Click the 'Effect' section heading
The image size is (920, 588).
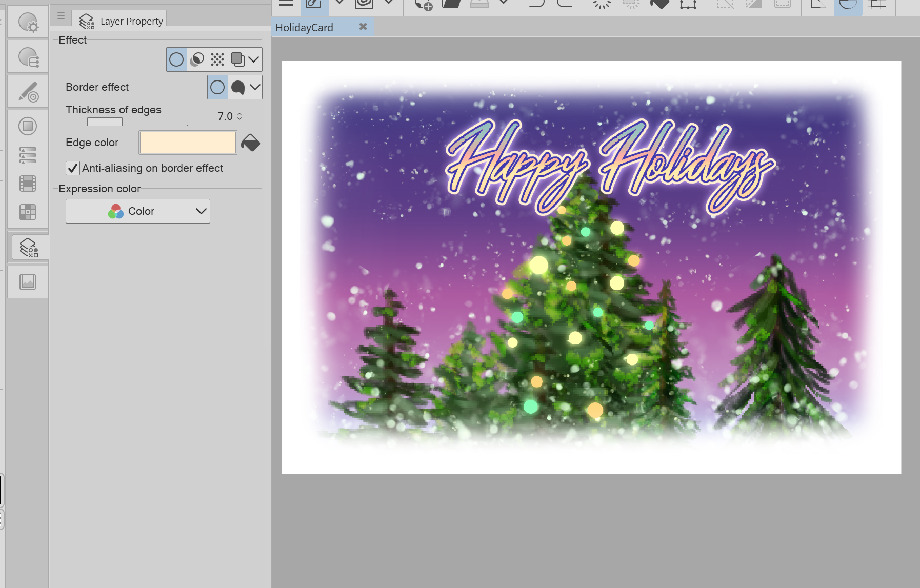point(73,40)
